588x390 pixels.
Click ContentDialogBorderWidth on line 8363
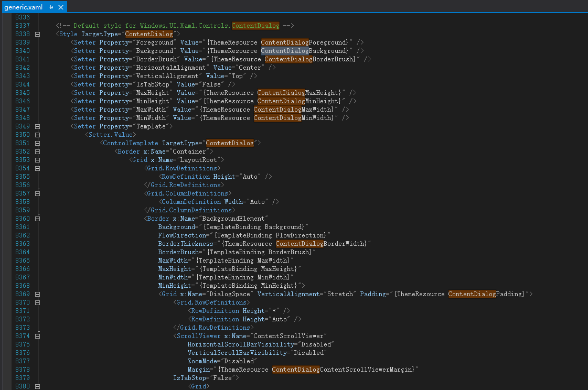(x=321, y=244)
